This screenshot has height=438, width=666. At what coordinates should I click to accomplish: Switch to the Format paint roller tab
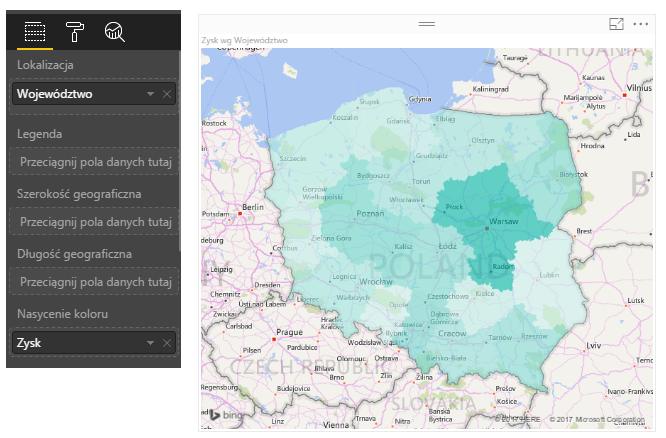pos(75,32)
